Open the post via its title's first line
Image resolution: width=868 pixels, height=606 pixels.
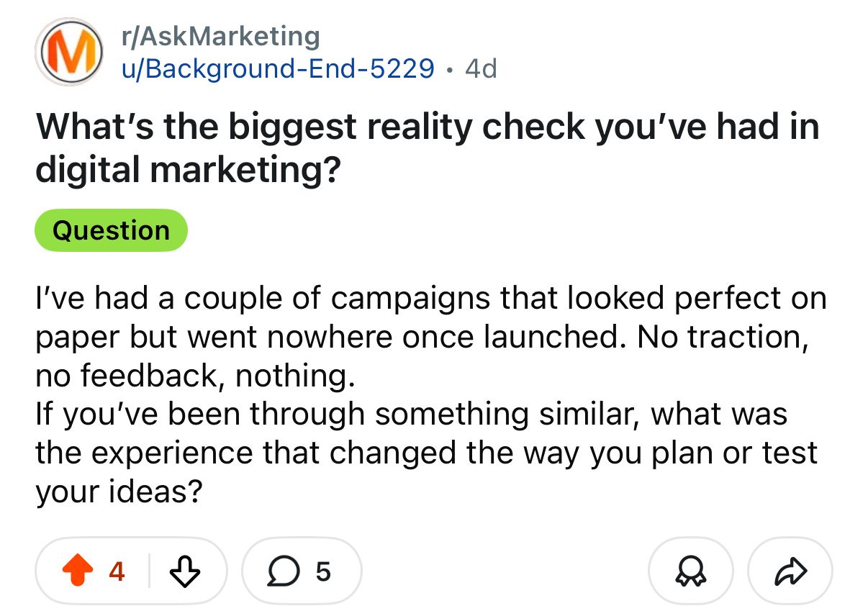tap(428, 127)
